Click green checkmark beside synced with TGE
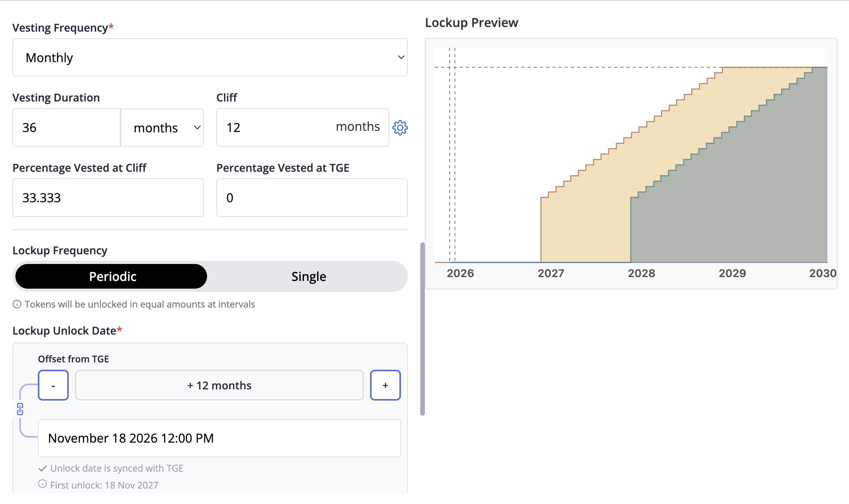Image resolution: width=849 pixels, height=504 pixels. 42,468
